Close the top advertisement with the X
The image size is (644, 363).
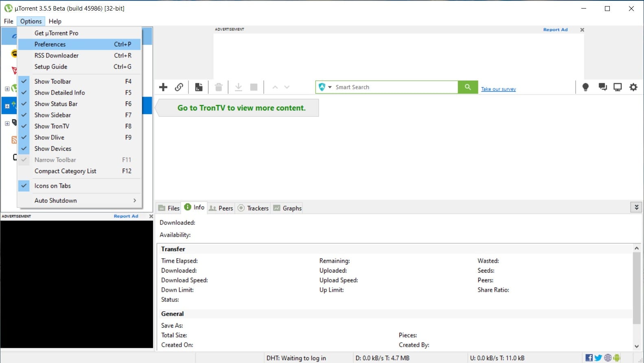582,30
